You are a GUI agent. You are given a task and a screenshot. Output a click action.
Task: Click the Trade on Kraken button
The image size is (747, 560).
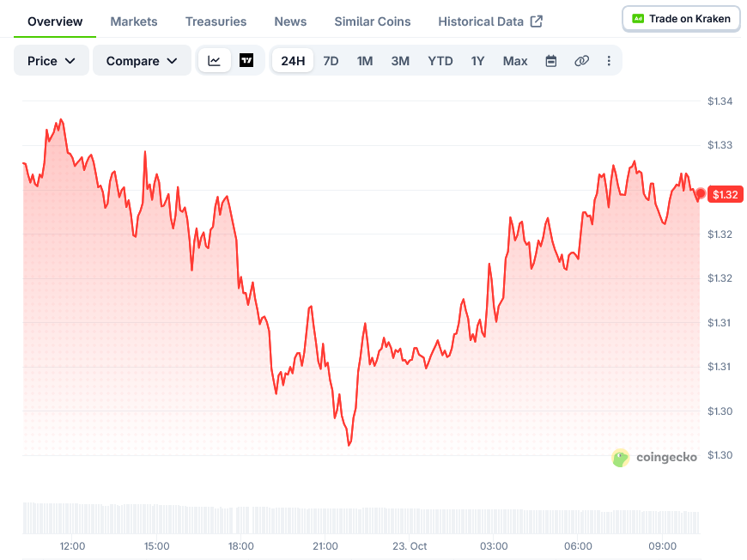coord(681,19)
